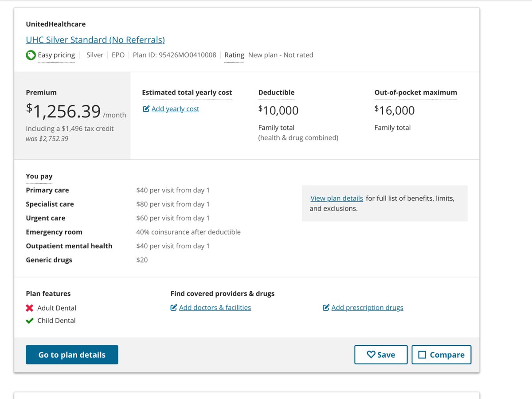Open Add doctors & facilities

215,307
